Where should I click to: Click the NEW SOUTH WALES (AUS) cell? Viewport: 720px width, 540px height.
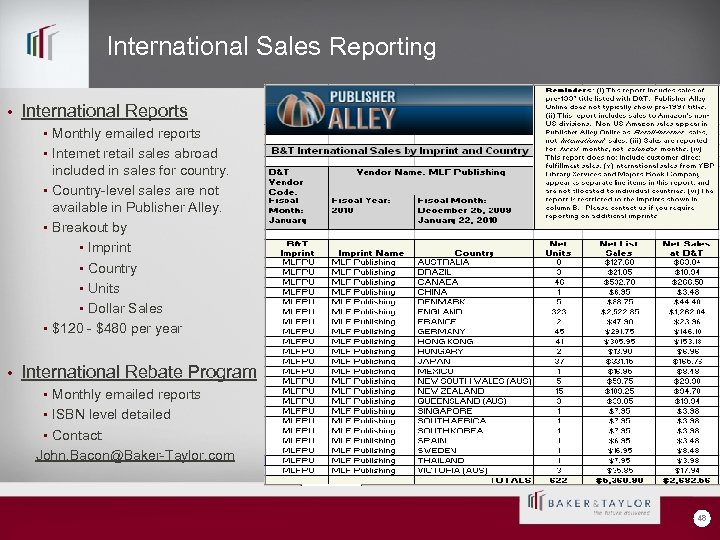(x=474, y=381)
